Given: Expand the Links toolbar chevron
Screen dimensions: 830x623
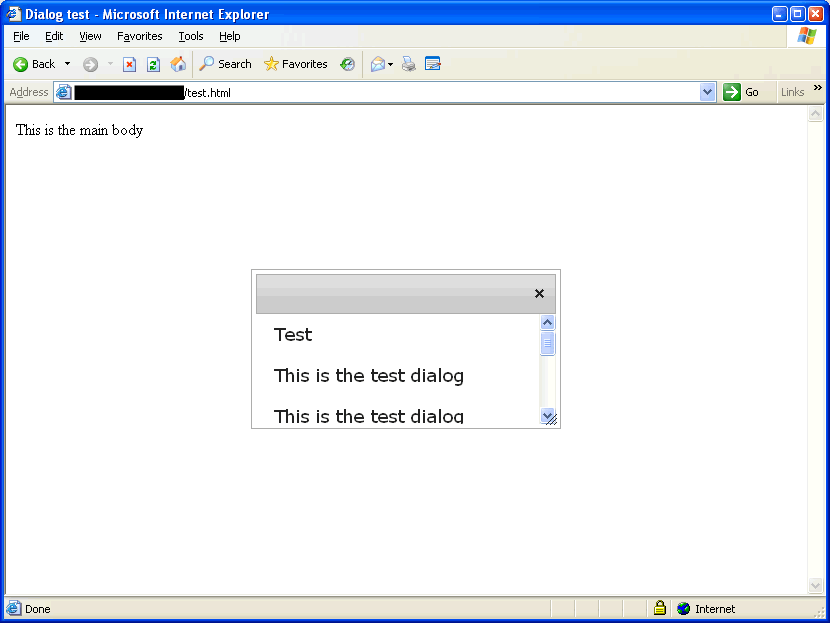Looking at the screenshot, I should coord(817,88).
